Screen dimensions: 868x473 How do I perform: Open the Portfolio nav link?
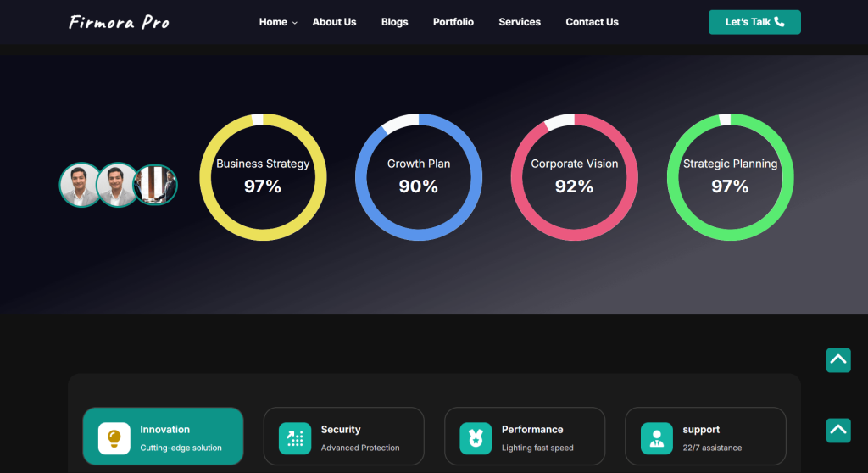tap(453, 22)
